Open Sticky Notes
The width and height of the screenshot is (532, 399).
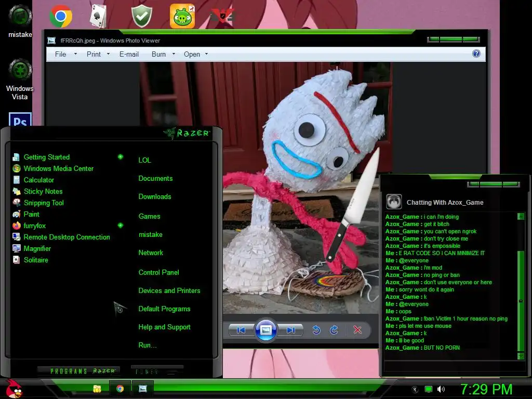tap(43, 191)
